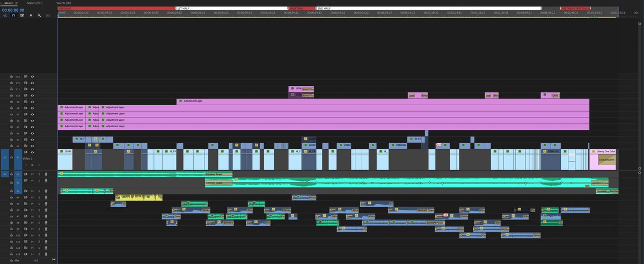Hide track V10 with eye icon
The width and height of the screenshot is (644, 264).
32,96
